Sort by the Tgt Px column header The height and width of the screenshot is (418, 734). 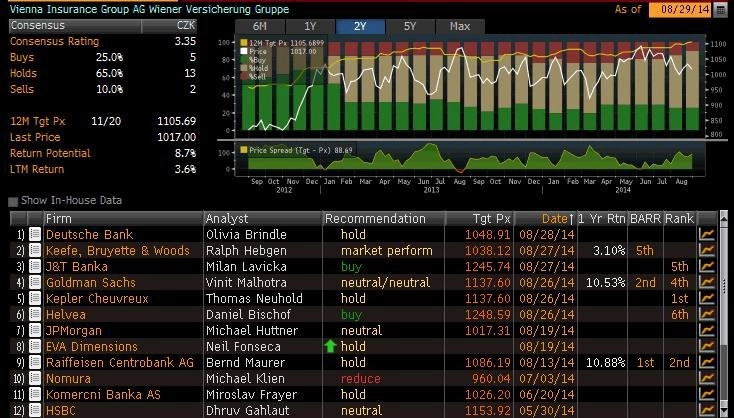coord(480,219)
